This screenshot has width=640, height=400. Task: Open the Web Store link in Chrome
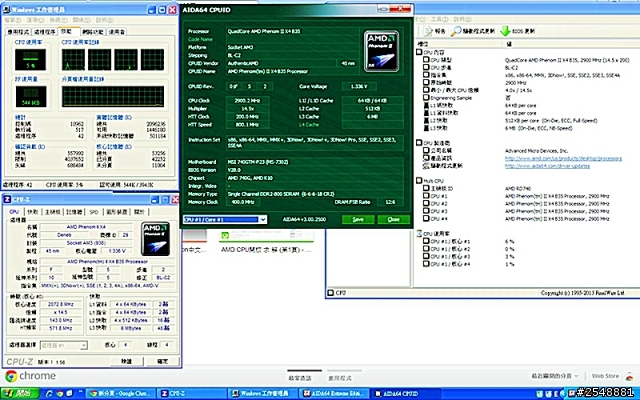605,376
